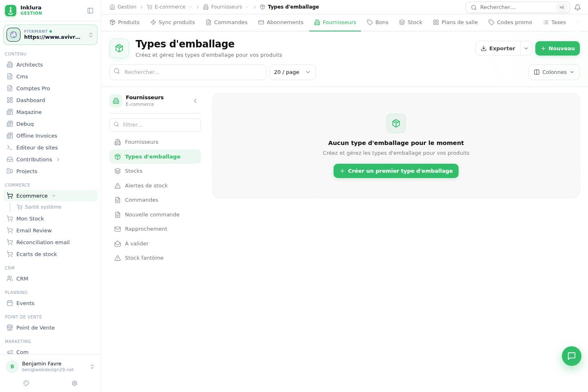Open Dashboard in the sidebar
This screenshot has height=392, width=588.
pyautogui.click(x=50, y=100)
